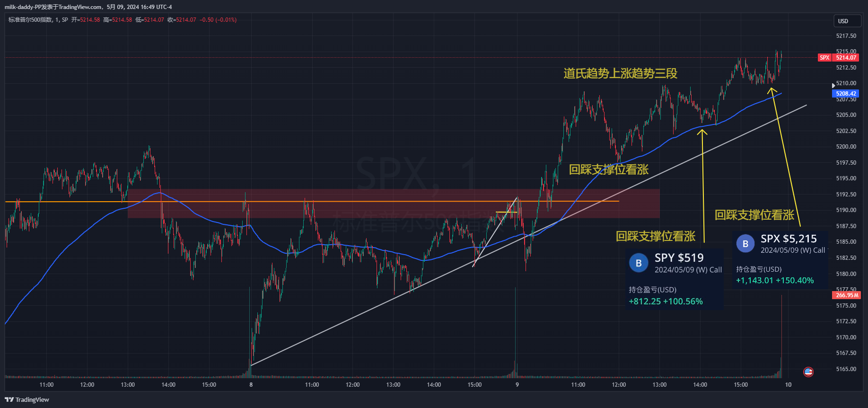Click the 5200.00 level on the price axis
Viewport: 868px width, 408px height.
point(846,147)
